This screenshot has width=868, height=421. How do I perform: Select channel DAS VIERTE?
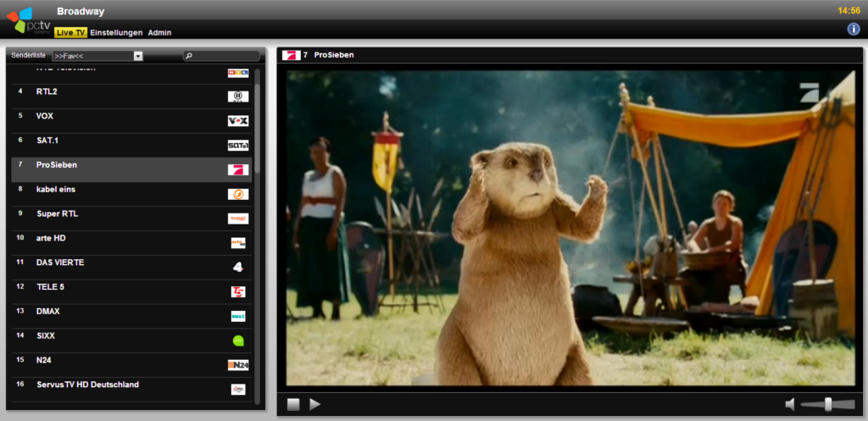131,267
